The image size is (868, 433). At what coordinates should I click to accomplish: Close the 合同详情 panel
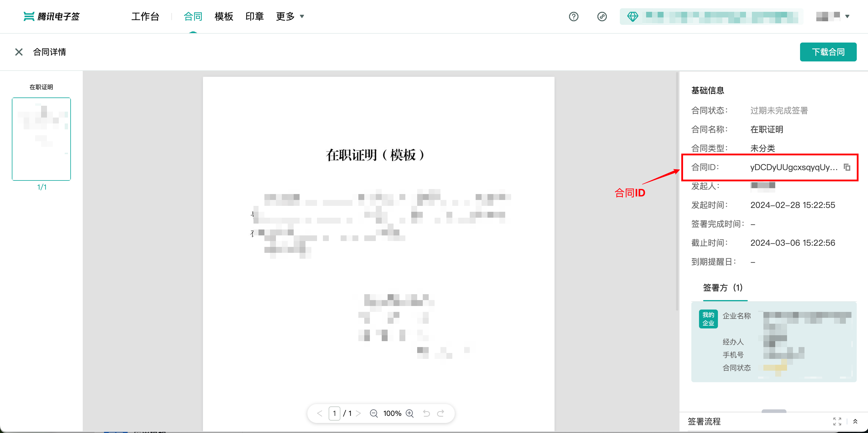(19, 52)
